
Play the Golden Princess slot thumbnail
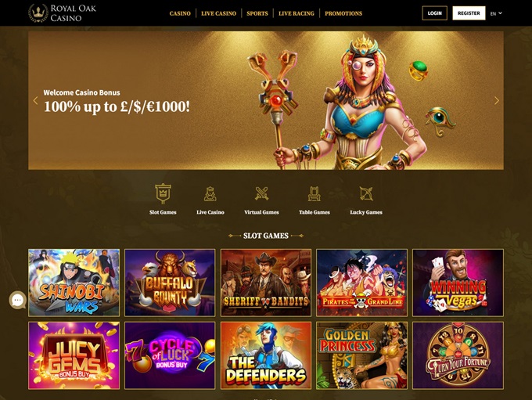coord(361,355)
